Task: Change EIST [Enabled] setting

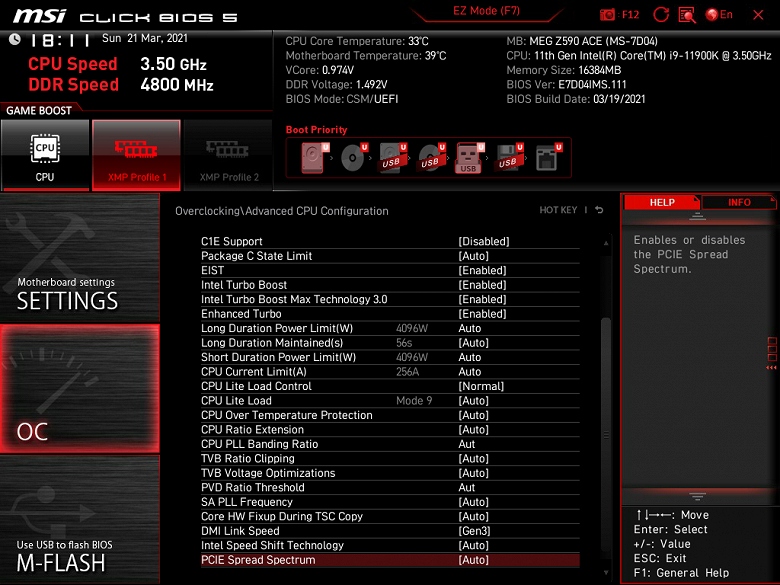Action: 390,270
